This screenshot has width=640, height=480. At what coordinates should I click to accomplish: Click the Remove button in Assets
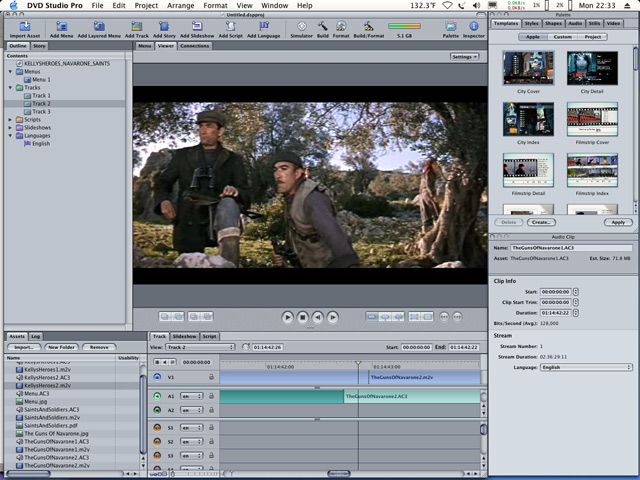coord(99,347)
